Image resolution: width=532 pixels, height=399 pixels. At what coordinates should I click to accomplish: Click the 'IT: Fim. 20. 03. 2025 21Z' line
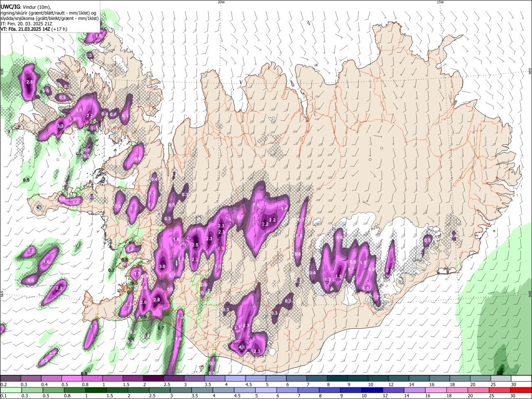[26, 24]
